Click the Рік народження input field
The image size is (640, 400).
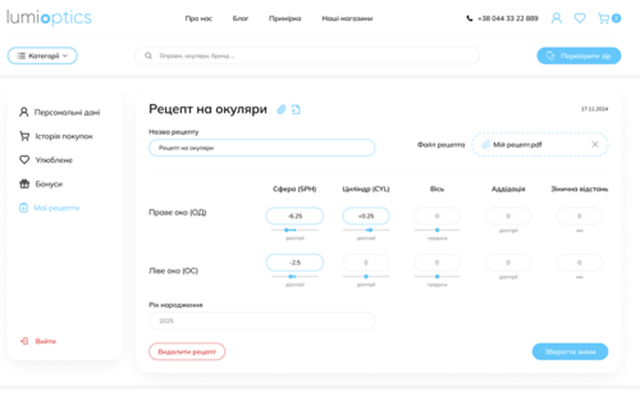click(262, 321)
